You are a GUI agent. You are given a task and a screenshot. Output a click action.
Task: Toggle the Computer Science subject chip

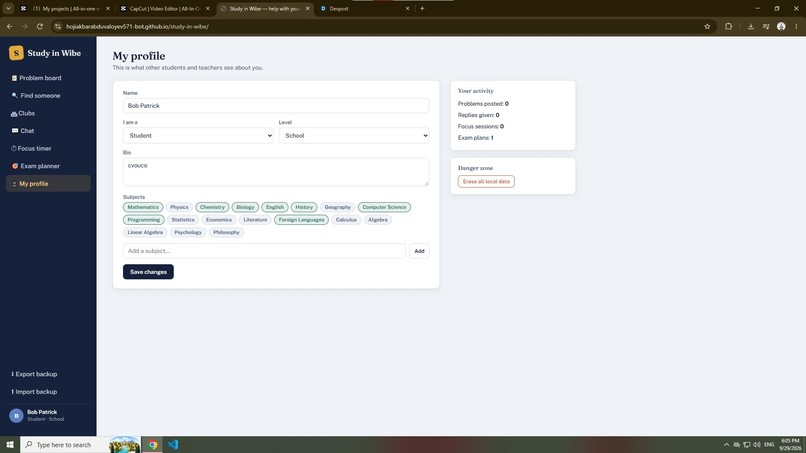(x=384, y=207)
